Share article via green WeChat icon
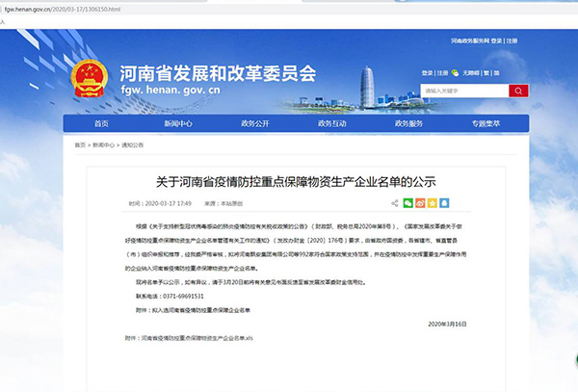Viewport: 578px width, 392px height. click(x=407, y=203)
